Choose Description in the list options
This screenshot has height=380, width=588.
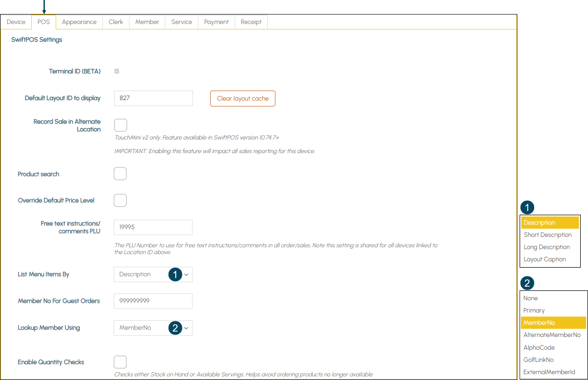(x=550, y=222)
